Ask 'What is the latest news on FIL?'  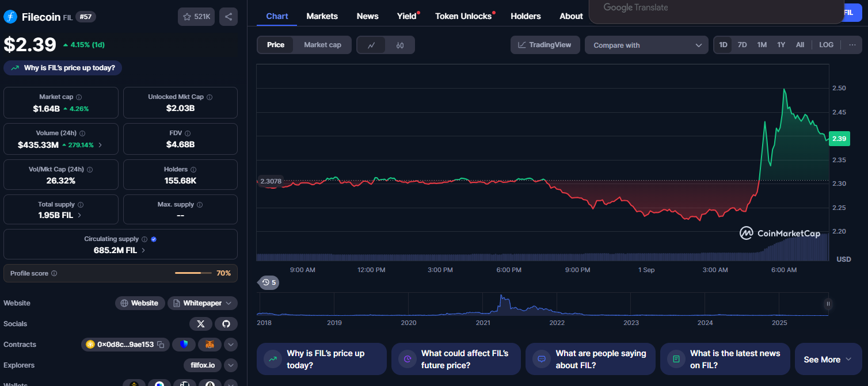[725, 360]
